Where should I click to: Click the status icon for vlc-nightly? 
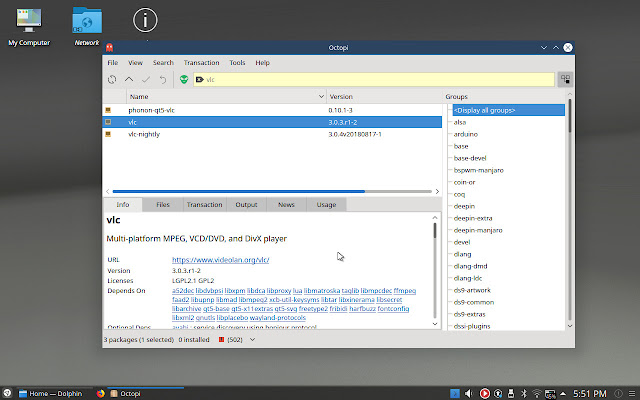tap(108, 134)
